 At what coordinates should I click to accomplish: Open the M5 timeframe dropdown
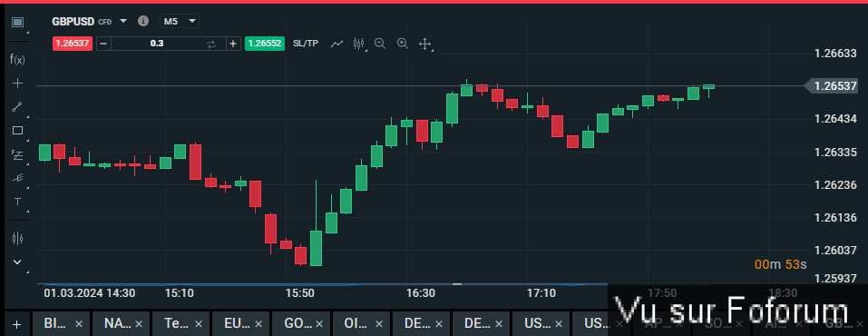coord(180,21)
